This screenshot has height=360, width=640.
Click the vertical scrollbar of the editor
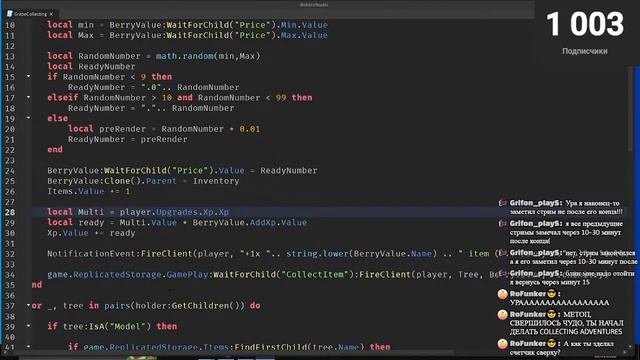coord(631,110)
